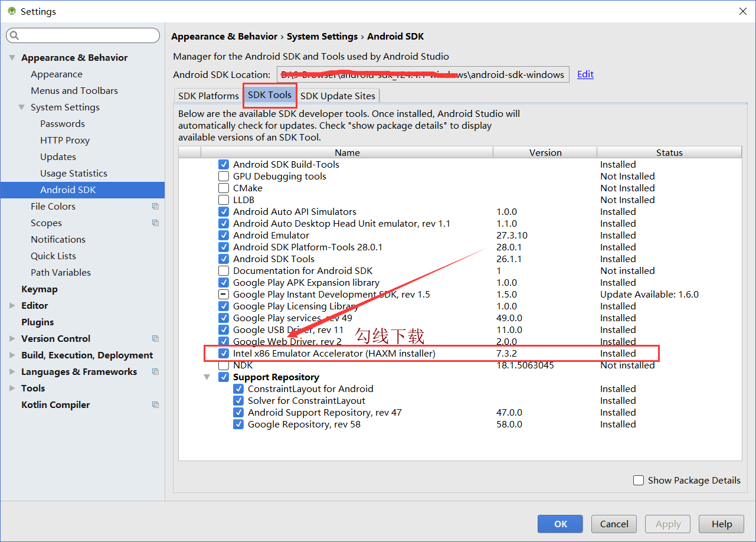
Task: Open Quick Lists settings
Action: click(x=53, y=256)
